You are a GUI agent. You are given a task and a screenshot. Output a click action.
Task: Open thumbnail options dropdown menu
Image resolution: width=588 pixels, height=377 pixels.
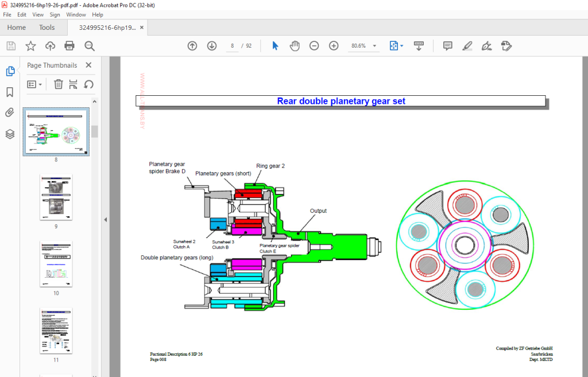pyautogui.click(x=34, y=84)
